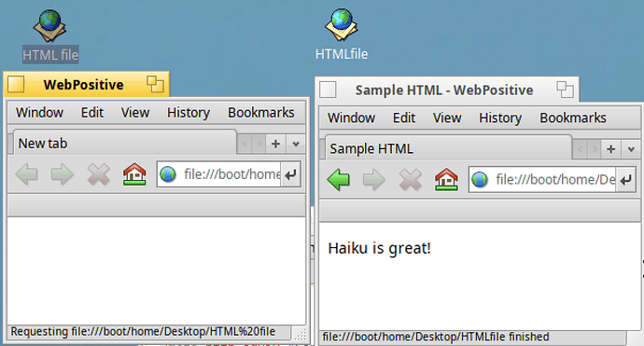Select the 'Sample HTML' tab
644x346 pixels.
click(449, 148)
